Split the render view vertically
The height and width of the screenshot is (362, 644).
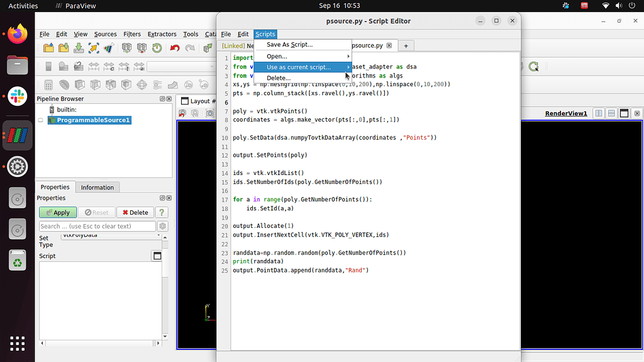[611, 113]
